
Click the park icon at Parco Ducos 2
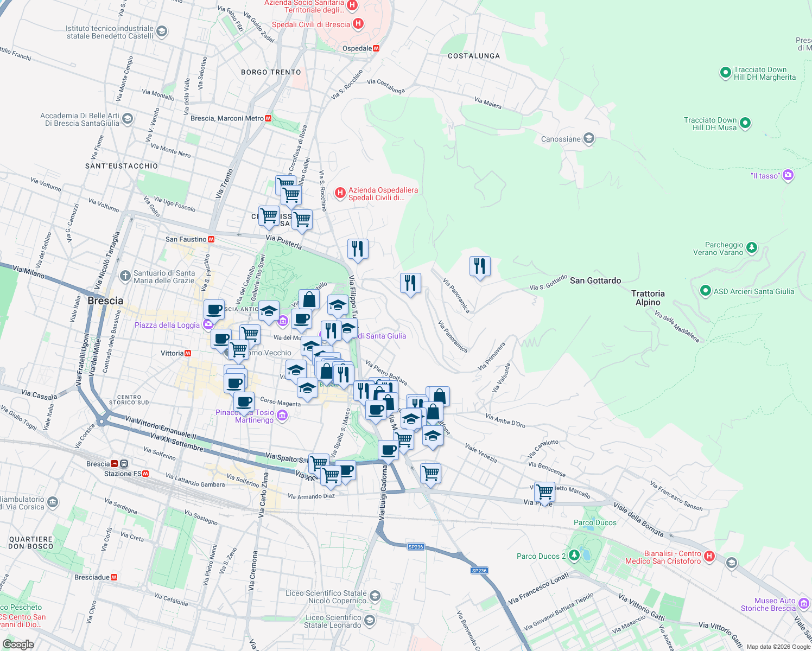click(x=574, y=556)
